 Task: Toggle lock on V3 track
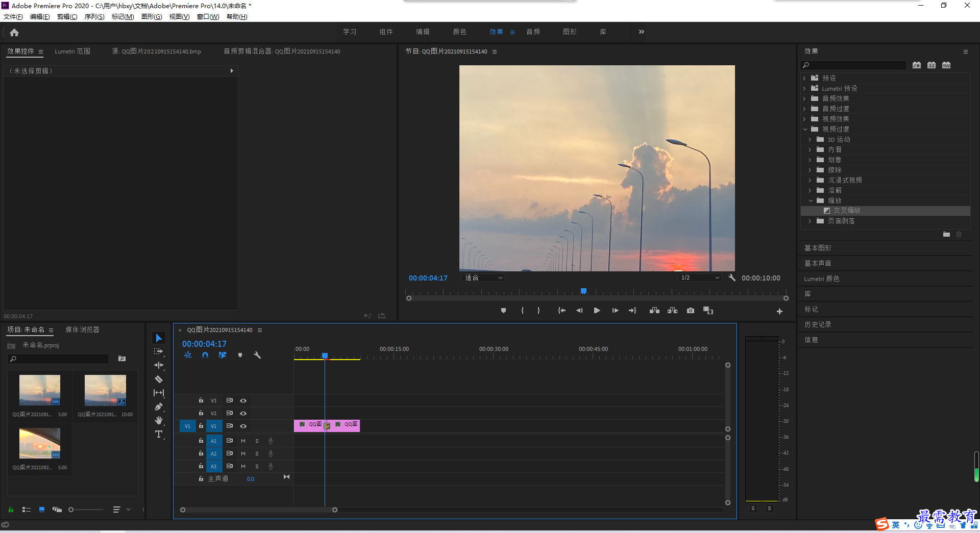coord(201,400)
